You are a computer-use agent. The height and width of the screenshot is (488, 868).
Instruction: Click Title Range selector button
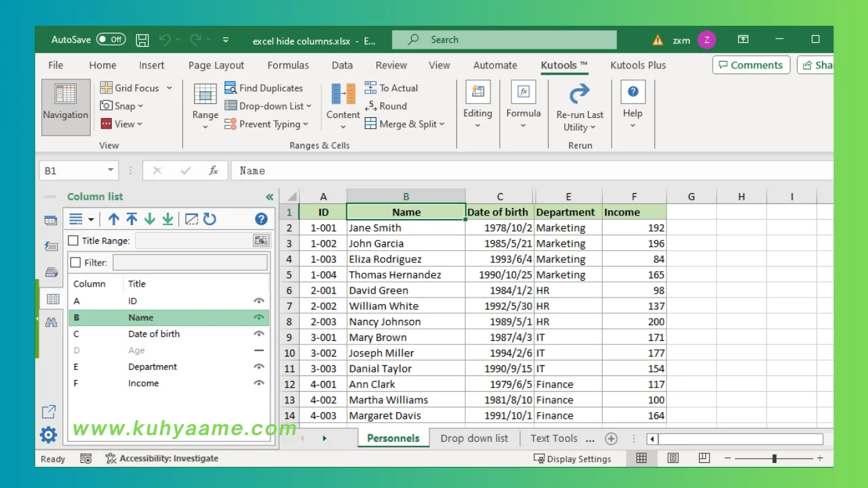(260, 241)
